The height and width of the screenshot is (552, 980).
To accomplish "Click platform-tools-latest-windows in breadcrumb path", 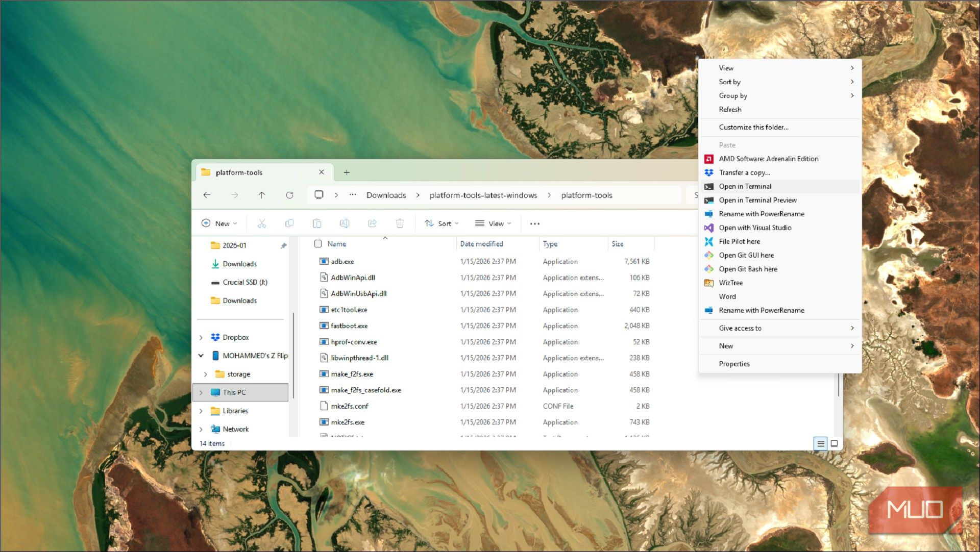I will [483, 195].
